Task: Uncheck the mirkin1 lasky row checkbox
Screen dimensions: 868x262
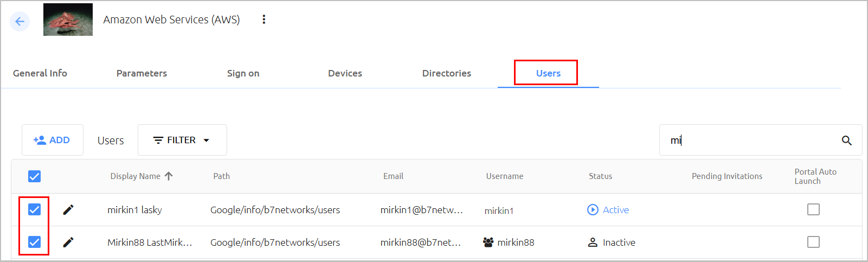Action: pyautogui.click(x=34, y=209)
